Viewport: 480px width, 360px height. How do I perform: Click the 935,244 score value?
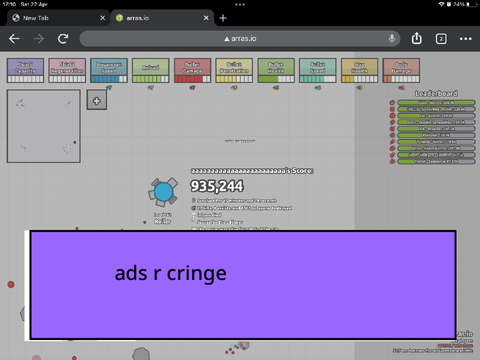(x=217, y=186)
